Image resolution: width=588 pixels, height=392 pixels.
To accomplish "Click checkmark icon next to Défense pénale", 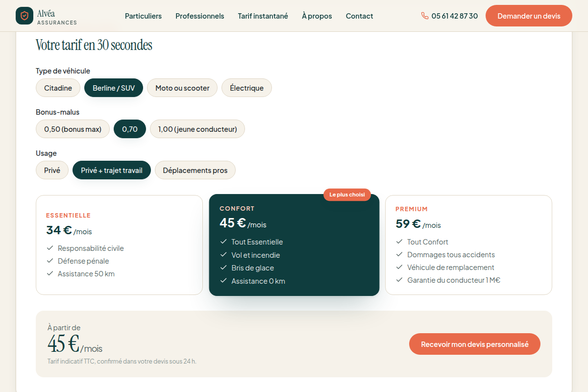I will point(50,261).
